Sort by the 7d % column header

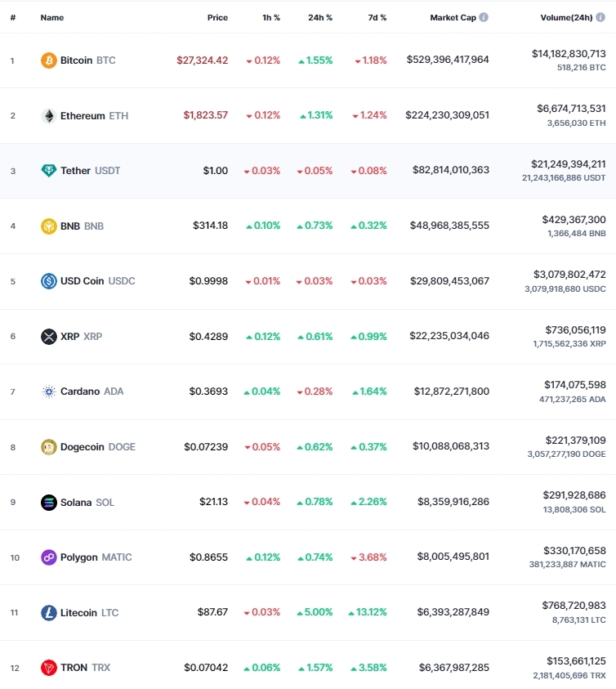tap(377, 18)
